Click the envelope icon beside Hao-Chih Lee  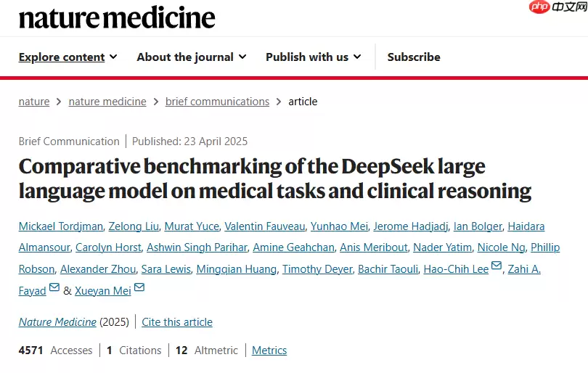[497, 266]
